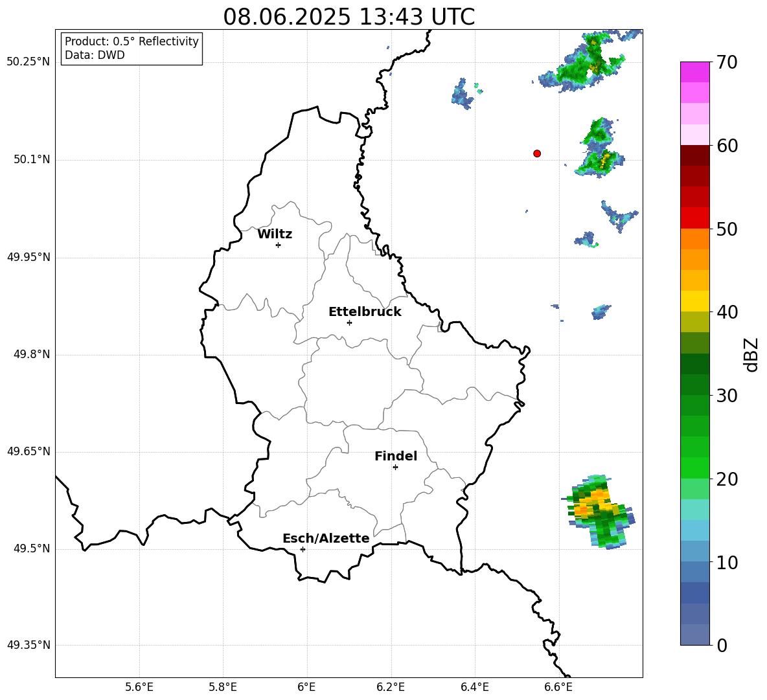Click the 6.2°E longitude label
This screenshot has height=700, width=767.
391,687
